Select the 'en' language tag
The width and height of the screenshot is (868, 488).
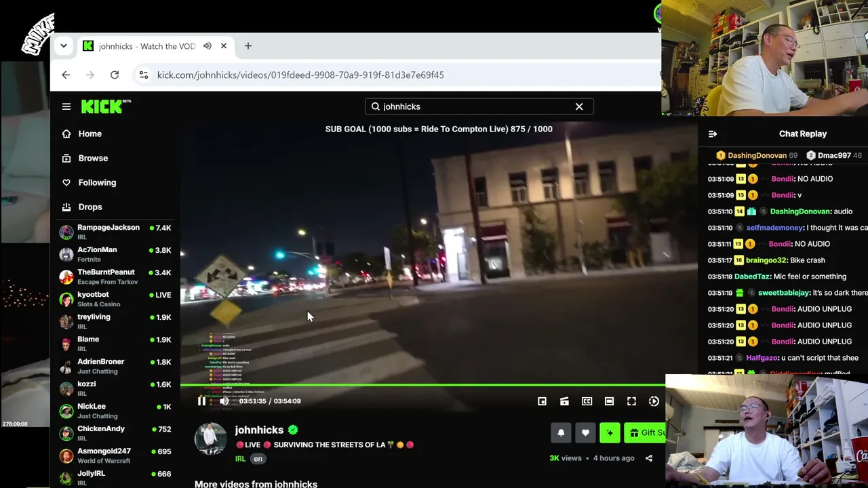258,459
